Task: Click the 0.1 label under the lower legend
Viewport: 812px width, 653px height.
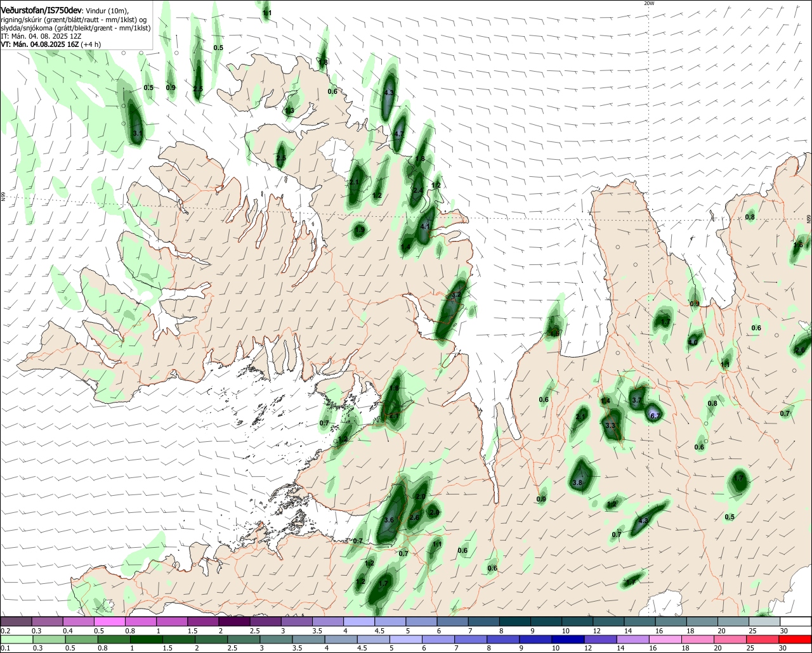Action: (5, 648)
